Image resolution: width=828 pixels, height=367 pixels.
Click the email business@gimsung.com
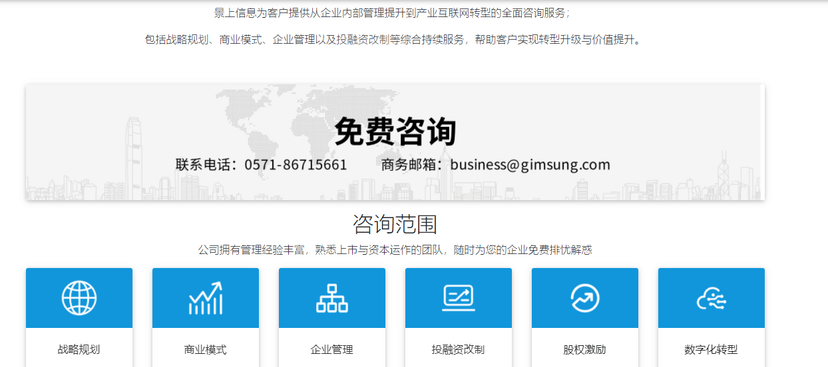click(x=530, y=165)
